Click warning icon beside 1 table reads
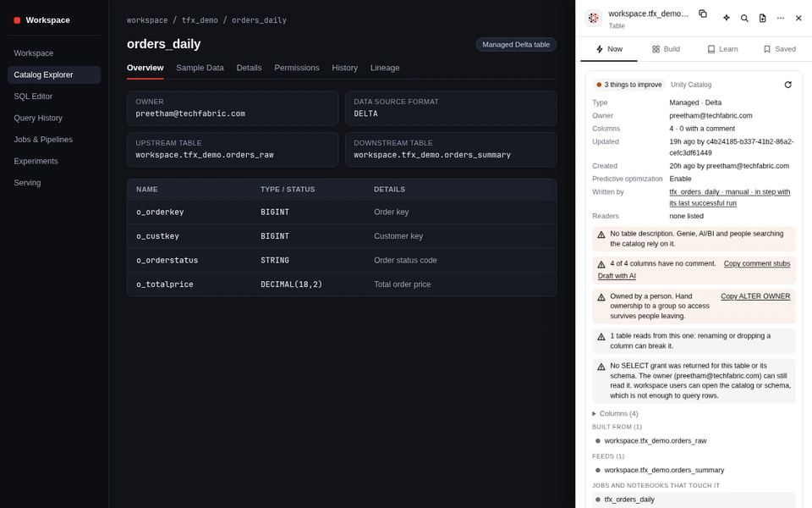This screenshot has height=508, width=812. click(x=601, y=337)
